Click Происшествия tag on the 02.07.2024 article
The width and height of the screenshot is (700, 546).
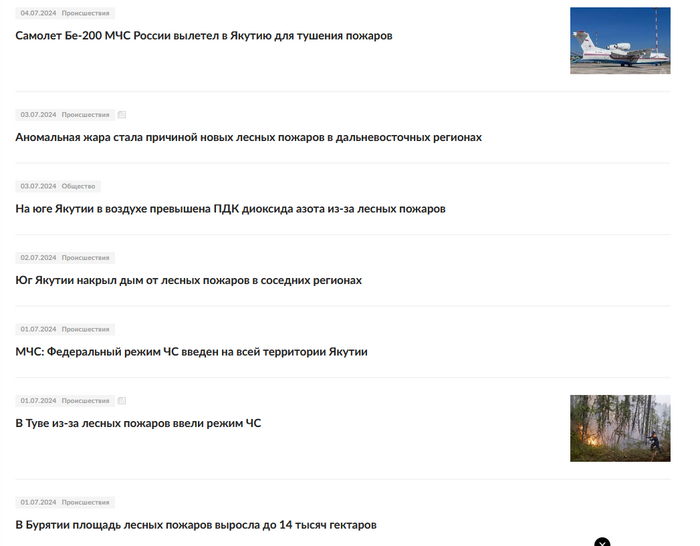pos(85,258)
